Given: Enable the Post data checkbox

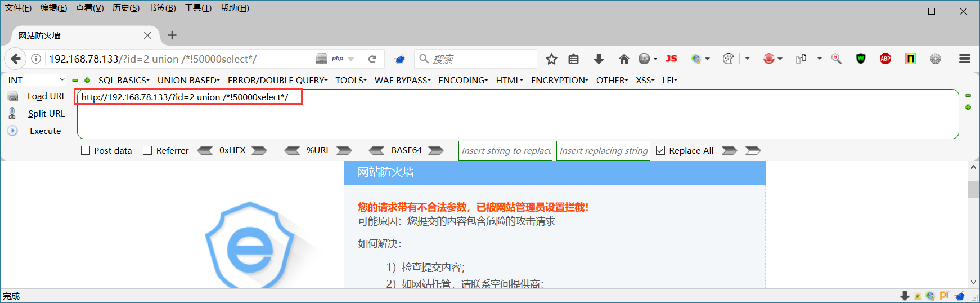Looking at the screenshot, I should coord(86,150).
